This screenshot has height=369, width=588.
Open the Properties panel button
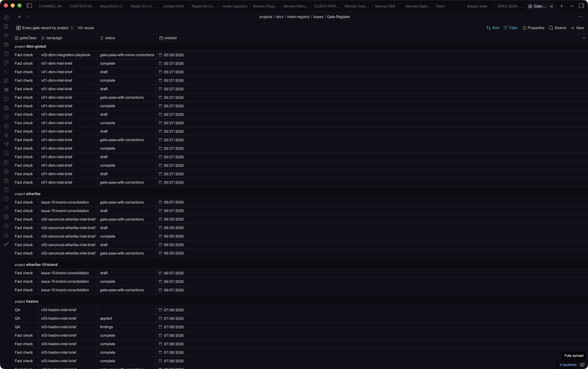point(533,28)
